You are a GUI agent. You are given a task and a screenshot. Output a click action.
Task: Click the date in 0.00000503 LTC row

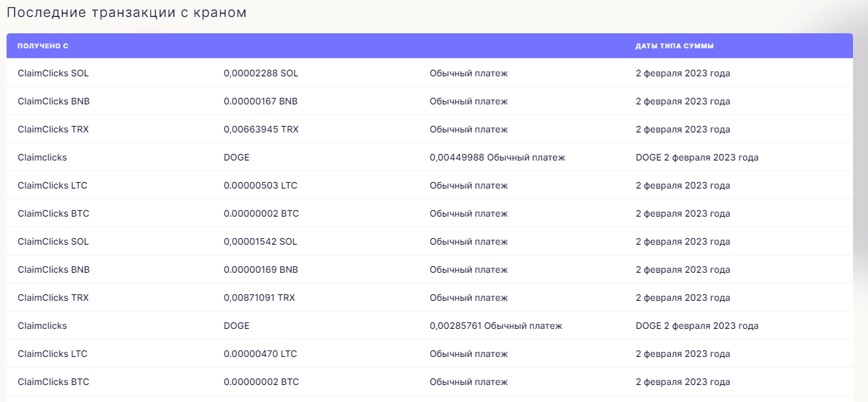683,185
